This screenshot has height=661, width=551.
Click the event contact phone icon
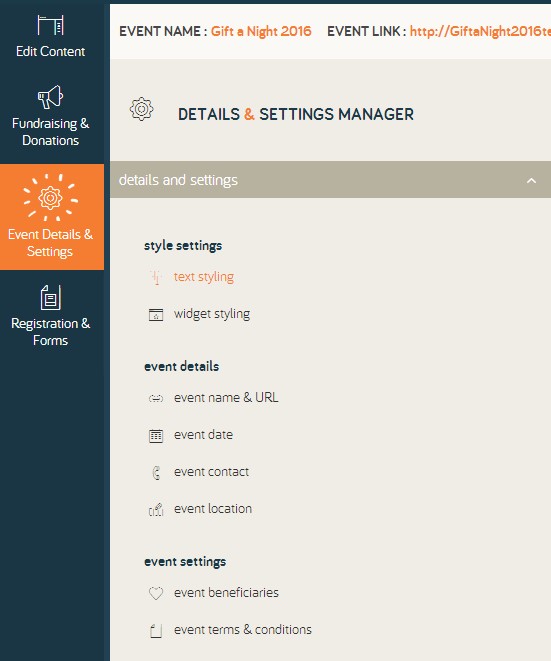pos(156,473)
